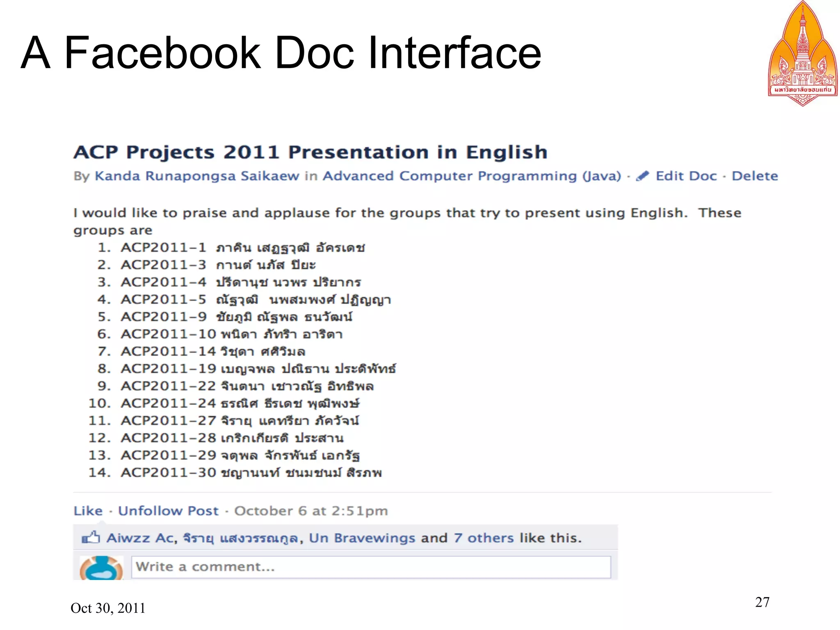Click the Unfollow Post link
840x630 pixels.
pos(168,511)
